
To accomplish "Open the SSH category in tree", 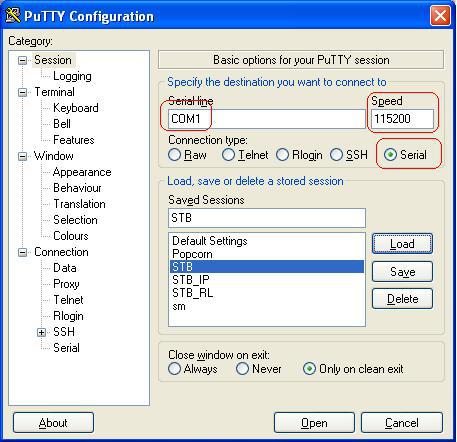I will point(64,332).
